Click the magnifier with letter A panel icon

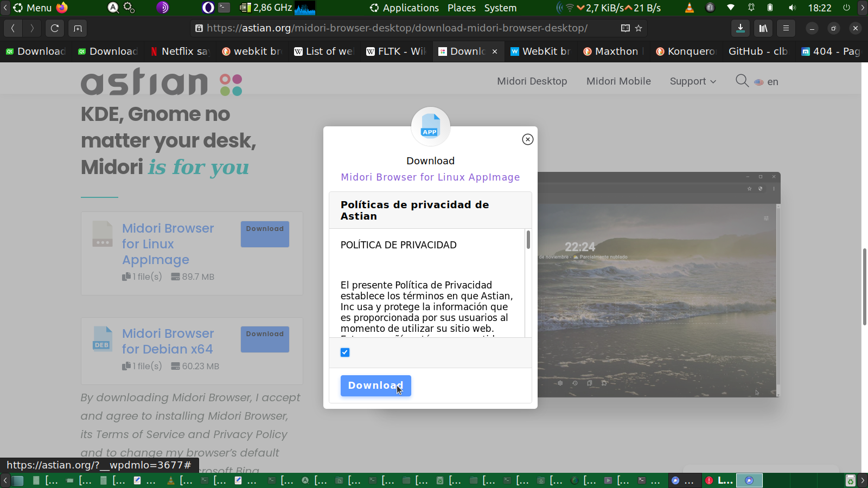tap(113, 8)
